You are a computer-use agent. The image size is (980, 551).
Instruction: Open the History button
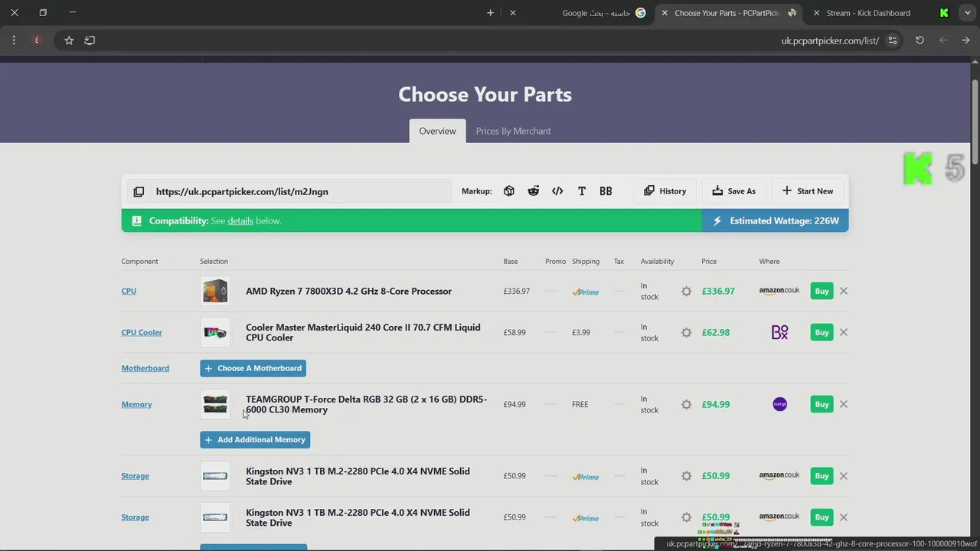point(665,191)
